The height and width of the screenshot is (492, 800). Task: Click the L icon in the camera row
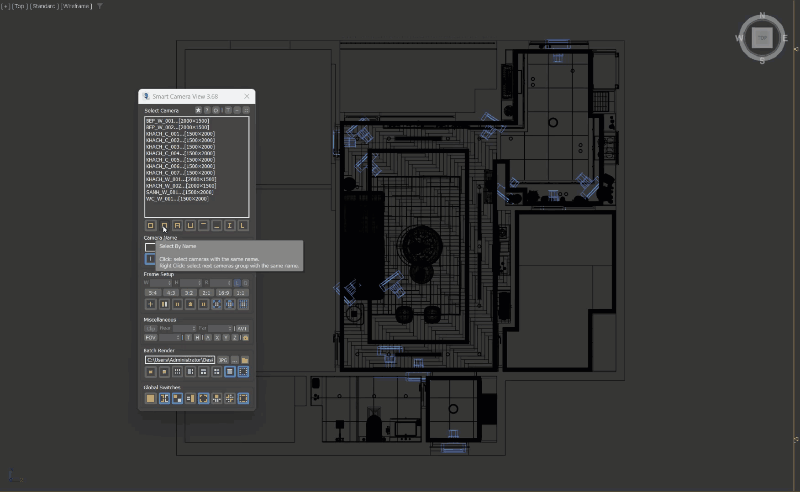242,226
